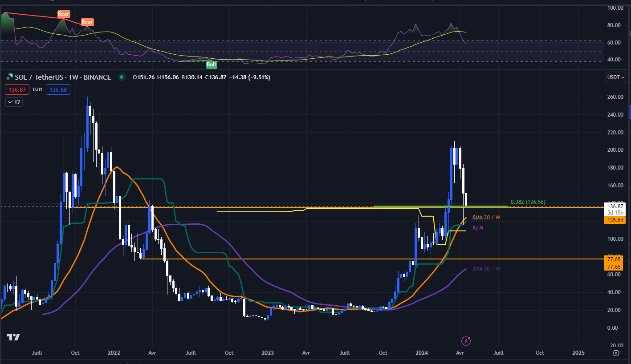
Task: Click the -20.00 price axis label
Action: tap(615, 346)
